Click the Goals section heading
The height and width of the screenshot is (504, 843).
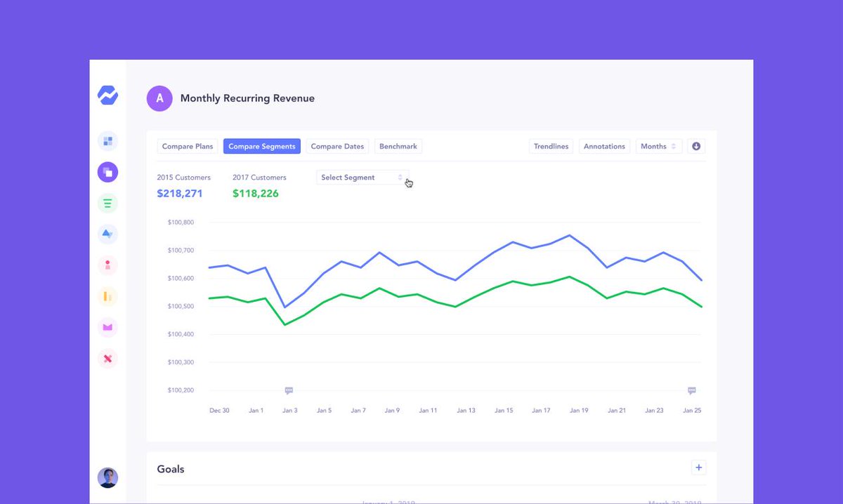(x=171, y=469)
